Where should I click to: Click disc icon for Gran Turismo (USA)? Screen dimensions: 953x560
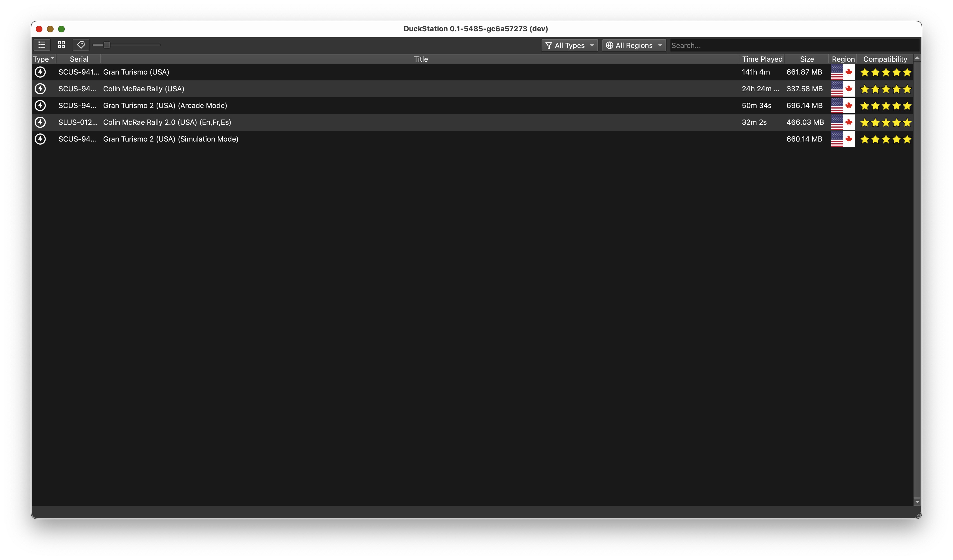[x=40, y=72]
